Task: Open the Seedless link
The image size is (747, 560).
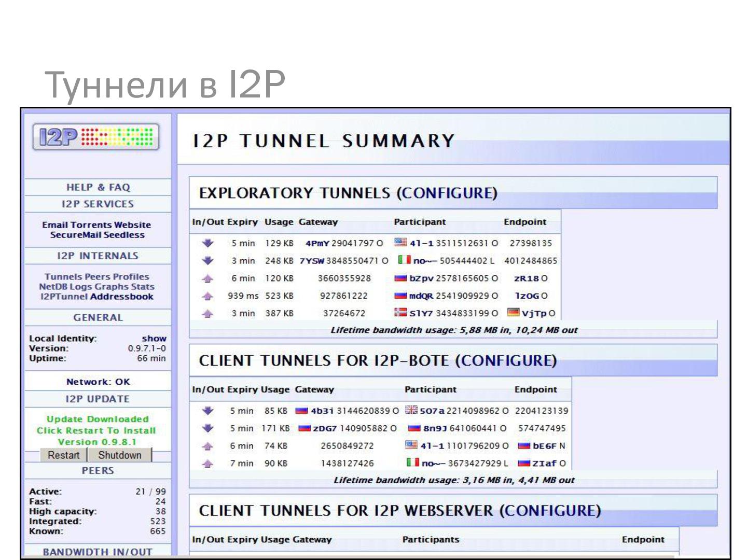Action: [125, 234]
